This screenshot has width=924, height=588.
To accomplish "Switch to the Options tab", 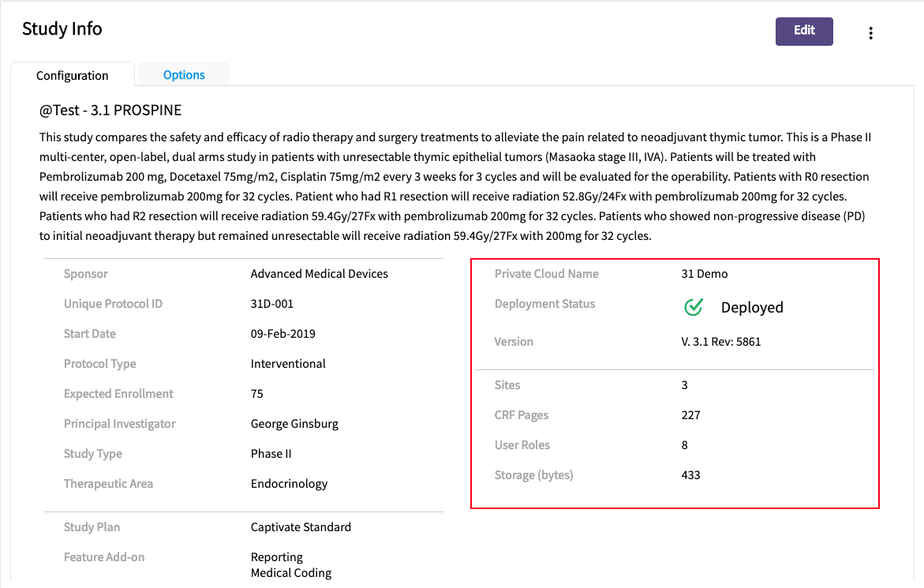I will [x=184, y=75].
